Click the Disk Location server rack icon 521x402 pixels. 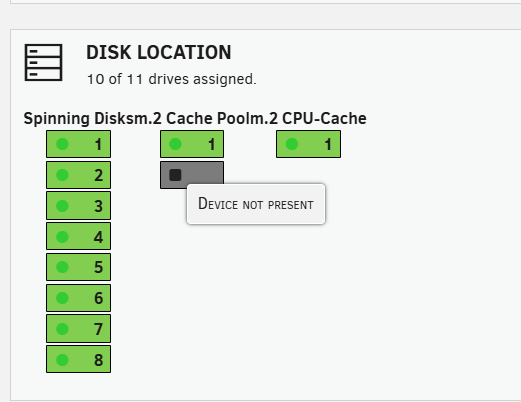tap(43, 62)
